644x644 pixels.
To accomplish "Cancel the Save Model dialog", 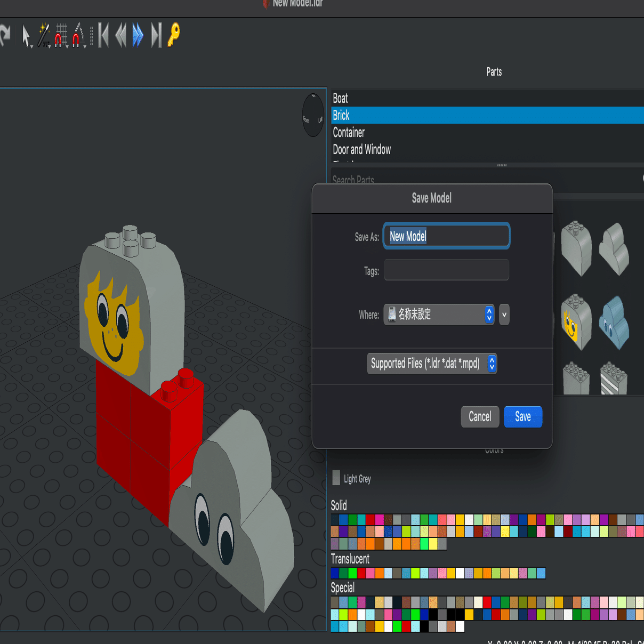I will tap(480, 417).
